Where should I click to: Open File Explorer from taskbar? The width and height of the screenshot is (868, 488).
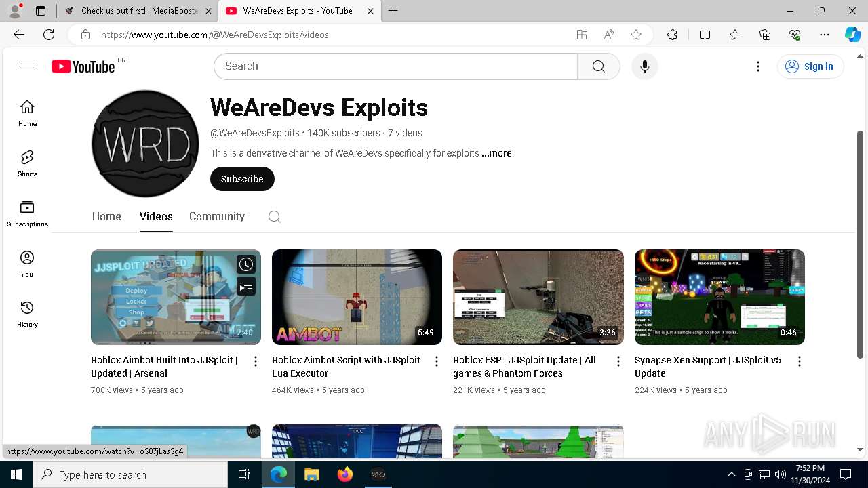tap(311, 474)
